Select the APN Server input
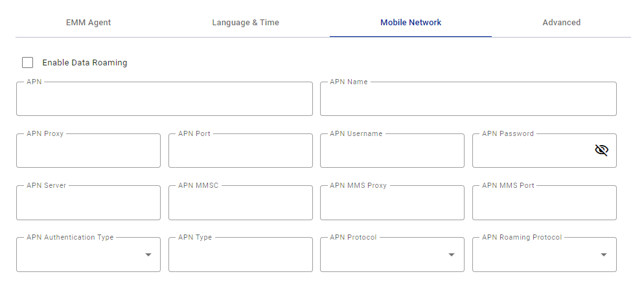The image size is (644, 296). click(x=88, y=203)
